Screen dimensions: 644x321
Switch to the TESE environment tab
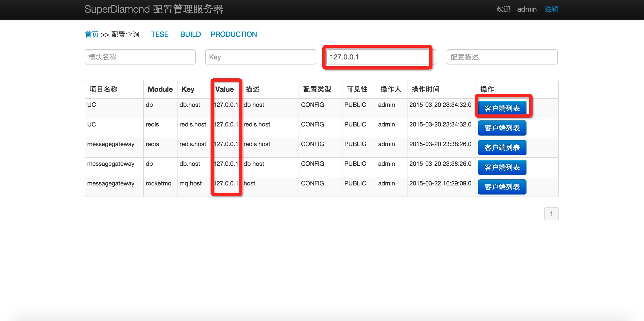click(x=160, y=34)
